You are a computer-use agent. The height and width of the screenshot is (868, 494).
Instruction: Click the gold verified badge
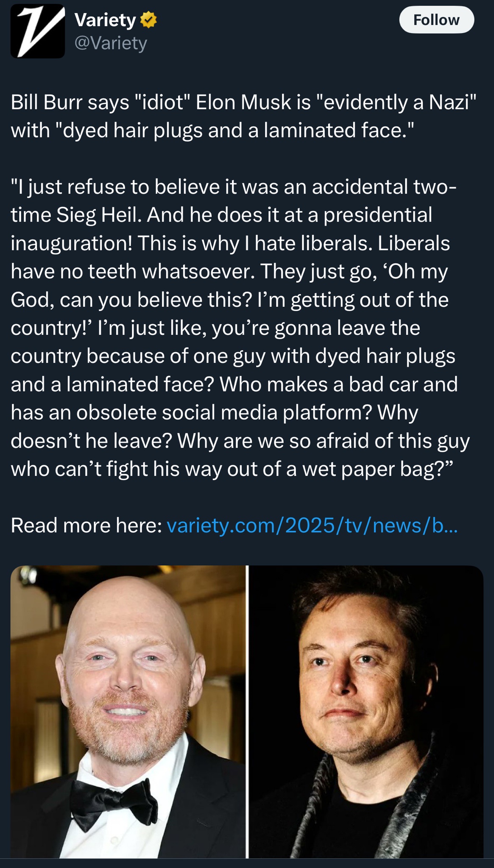pos(148,20)
